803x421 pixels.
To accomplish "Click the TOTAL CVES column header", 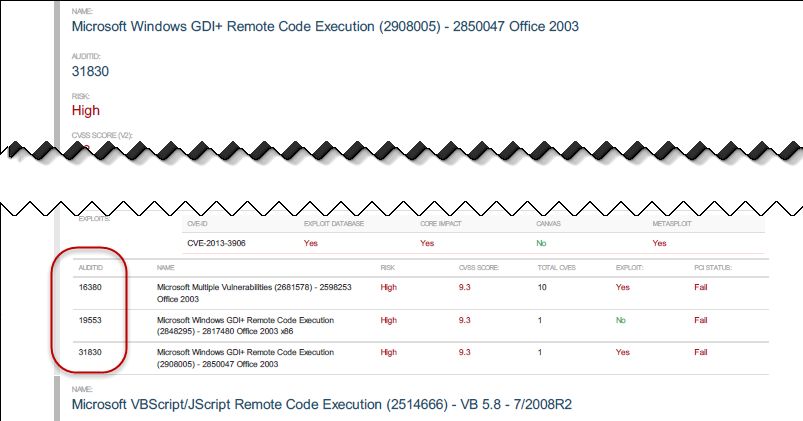I will point(557,268).
